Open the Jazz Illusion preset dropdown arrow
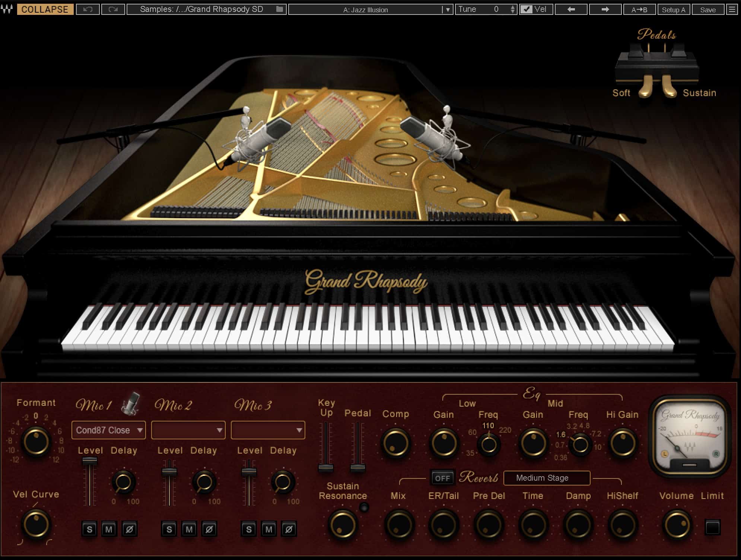This screenshot has width=741, height=560. pyautogui.click(x=448, y=10)
